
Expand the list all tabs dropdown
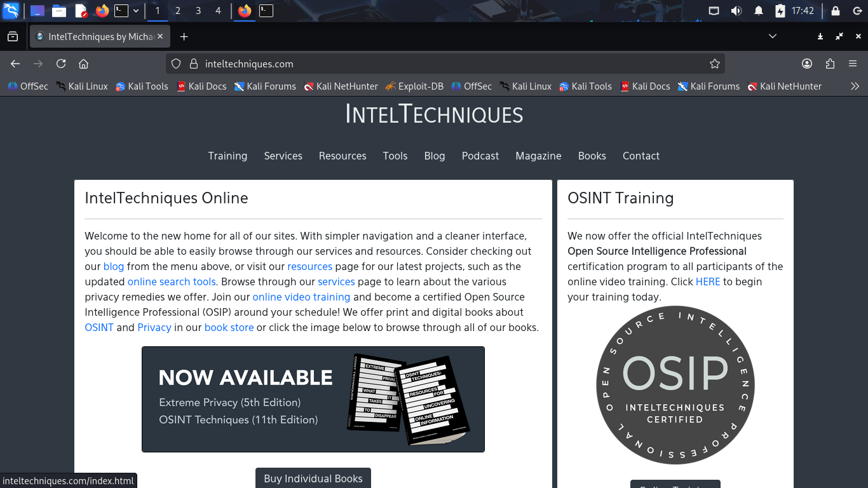pyautogui.click(x=773, y=36)
